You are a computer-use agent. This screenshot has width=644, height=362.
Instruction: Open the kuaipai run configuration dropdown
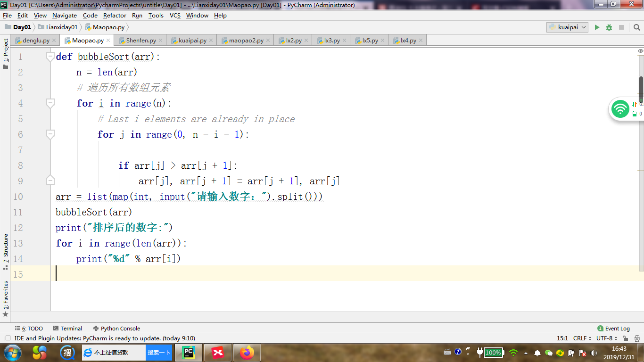coord(567,27)
